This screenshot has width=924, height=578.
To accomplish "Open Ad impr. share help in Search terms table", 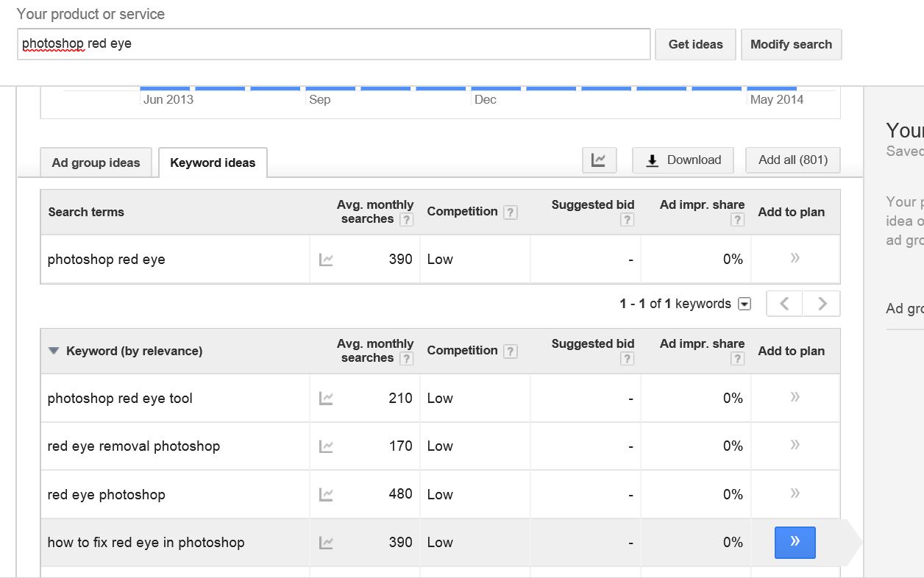I will pos(737,220).
